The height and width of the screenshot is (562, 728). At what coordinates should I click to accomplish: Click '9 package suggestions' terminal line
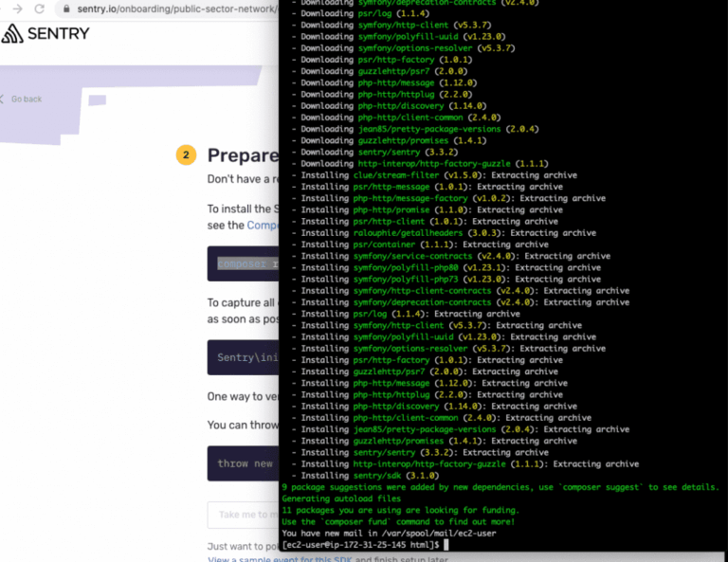pos(500,487)
